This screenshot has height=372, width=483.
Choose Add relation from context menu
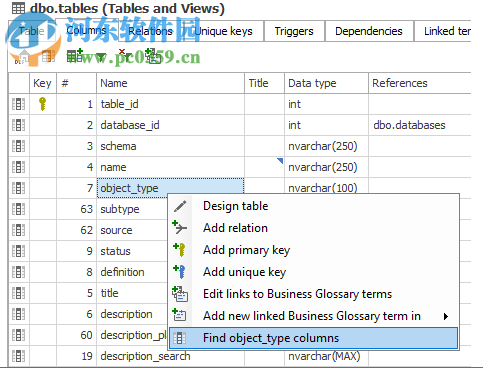click(313, 228)
